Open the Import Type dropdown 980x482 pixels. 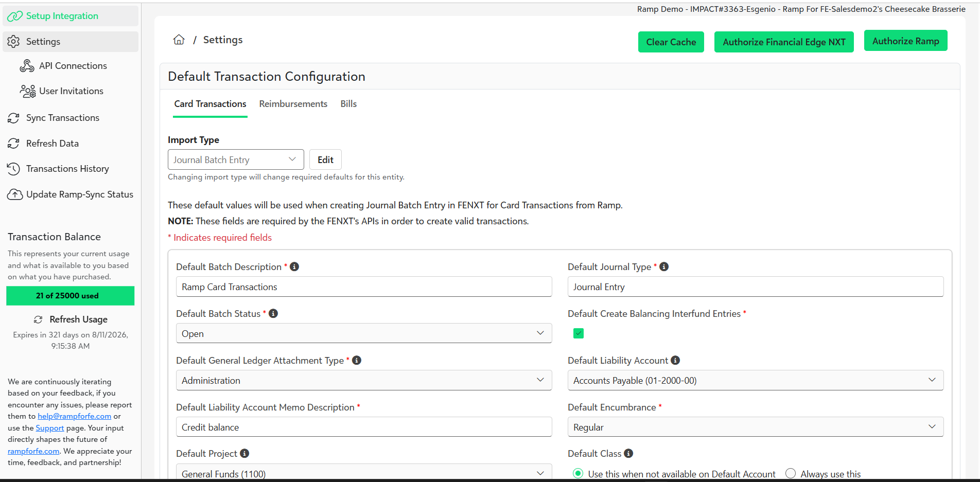(x=236, y=159)
